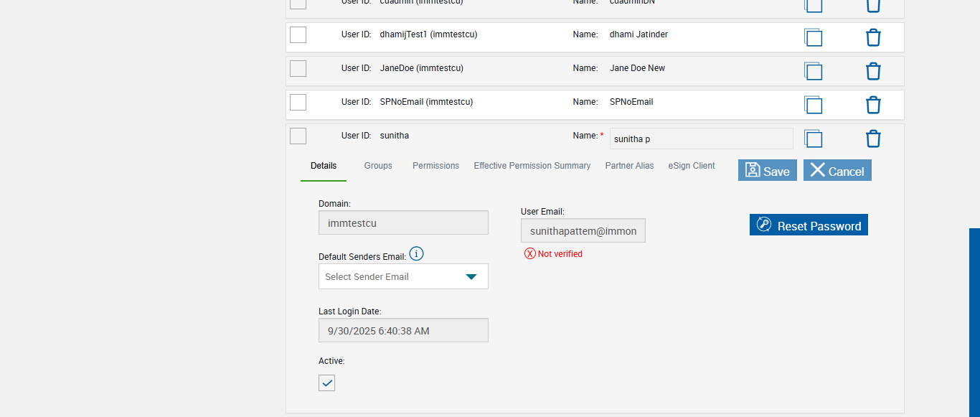
Task: Uncheck the Active checkbox
Action: [x=326, y=383]
